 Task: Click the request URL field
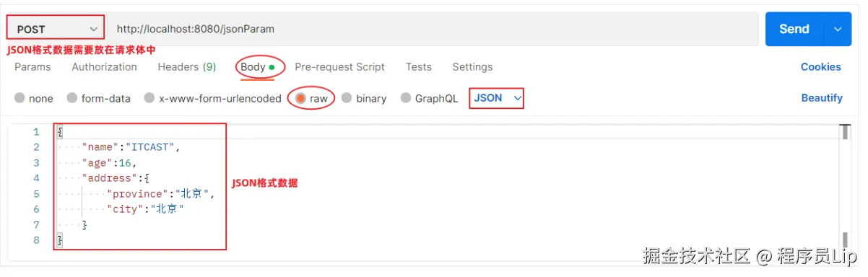433,29
